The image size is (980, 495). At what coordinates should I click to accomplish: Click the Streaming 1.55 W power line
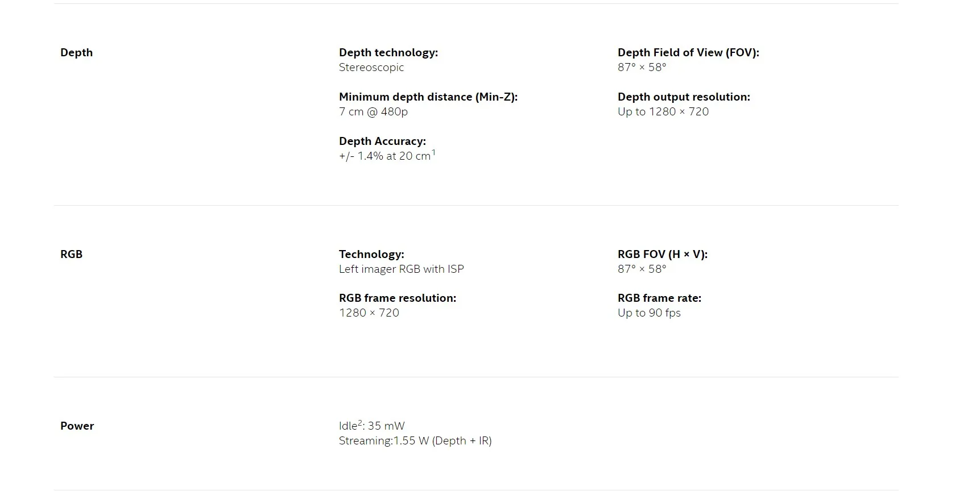(x=415, y=440)
